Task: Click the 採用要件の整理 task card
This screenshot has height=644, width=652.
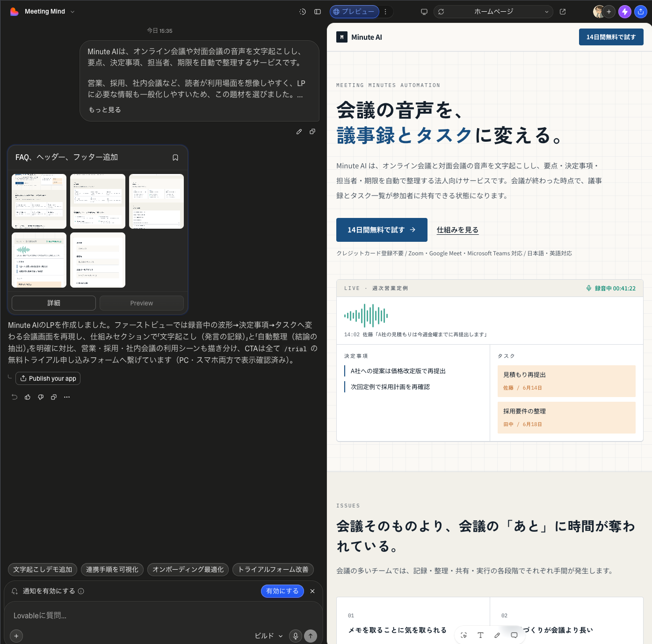Action: click(x=566, y=418)
